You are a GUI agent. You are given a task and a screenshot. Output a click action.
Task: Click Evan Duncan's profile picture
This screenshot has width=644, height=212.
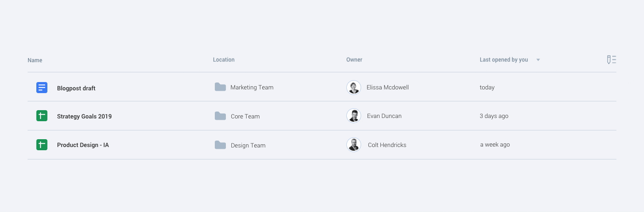pos(354,116)
